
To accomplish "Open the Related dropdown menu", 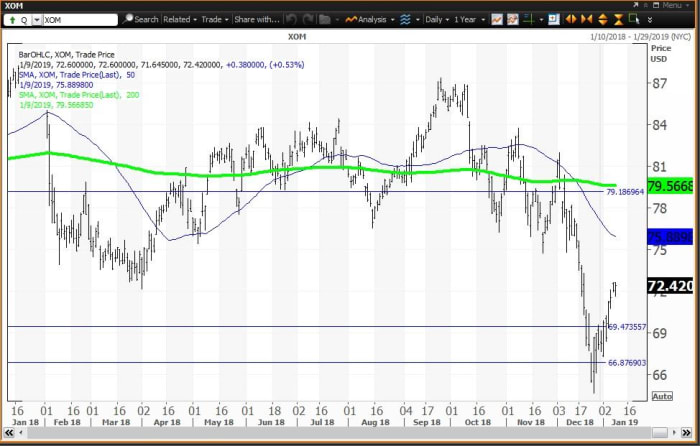I will click(180, 19).
